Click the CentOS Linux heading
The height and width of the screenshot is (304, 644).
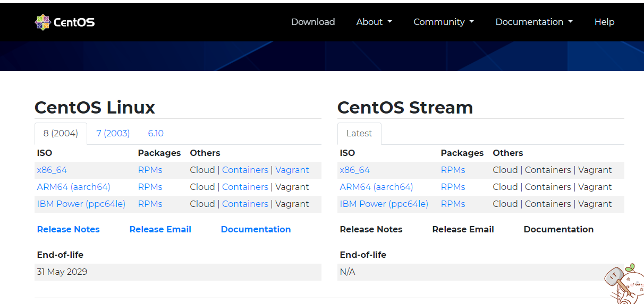pyautogui.click(x=95, y=107)
